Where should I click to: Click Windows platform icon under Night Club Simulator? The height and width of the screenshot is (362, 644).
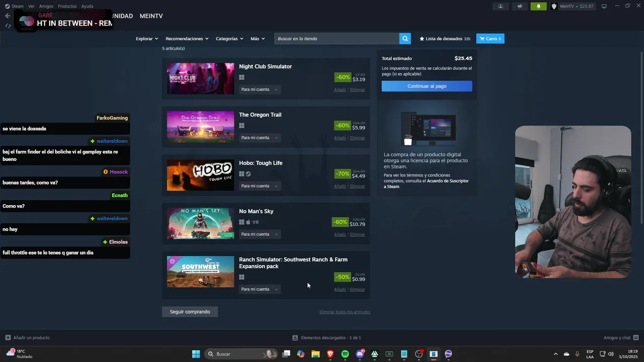click(x=242, y=77)
